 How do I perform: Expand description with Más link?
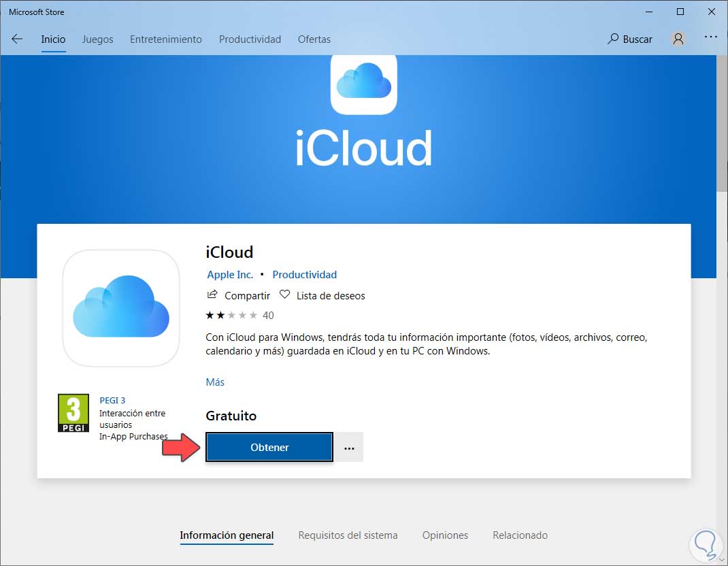tap(215, 382)
